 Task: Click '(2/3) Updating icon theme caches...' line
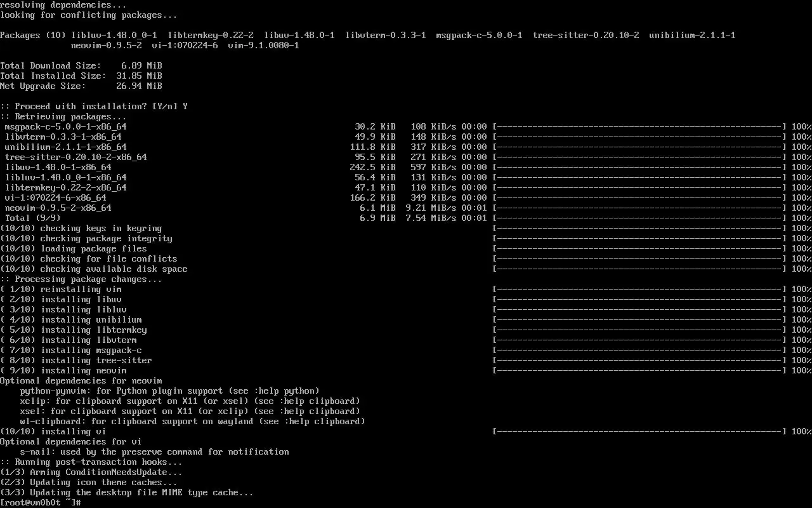tap(89, 482)
